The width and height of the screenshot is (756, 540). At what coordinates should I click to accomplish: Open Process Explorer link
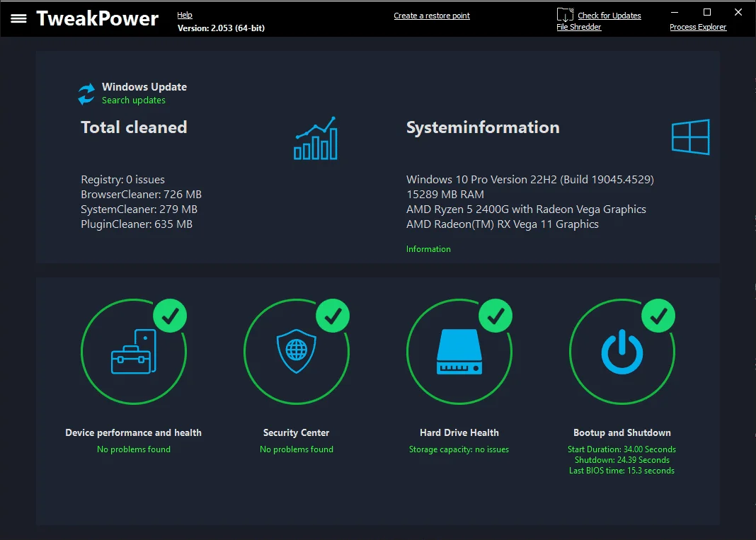[x=698, y=27]
